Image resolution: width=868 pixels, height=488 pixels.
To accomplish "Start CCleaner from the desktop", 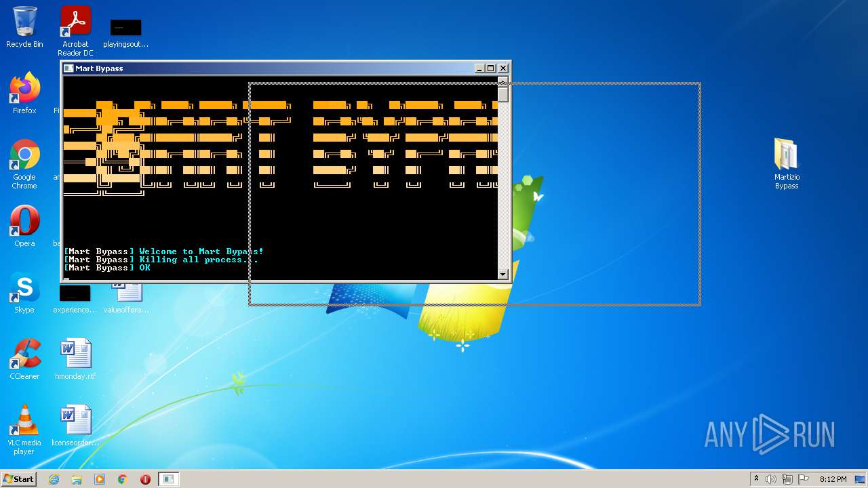I will tap(24, 359).
